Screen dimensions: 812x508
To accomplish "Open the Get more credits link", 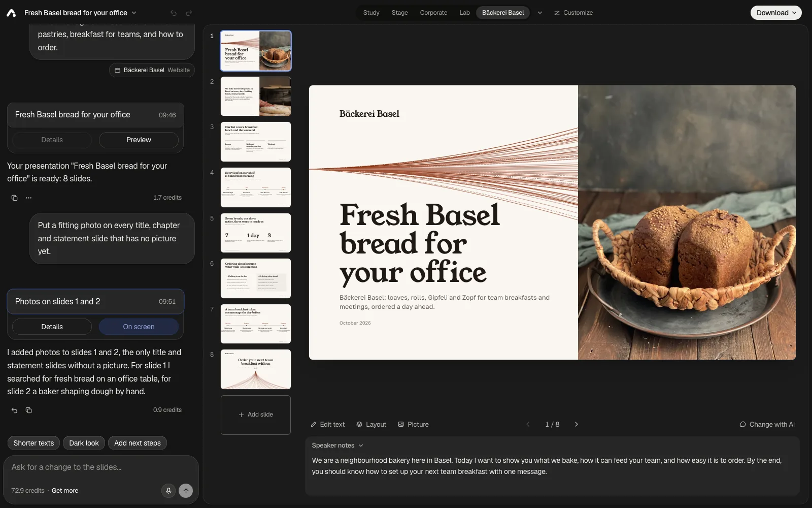I will point(65,491).
